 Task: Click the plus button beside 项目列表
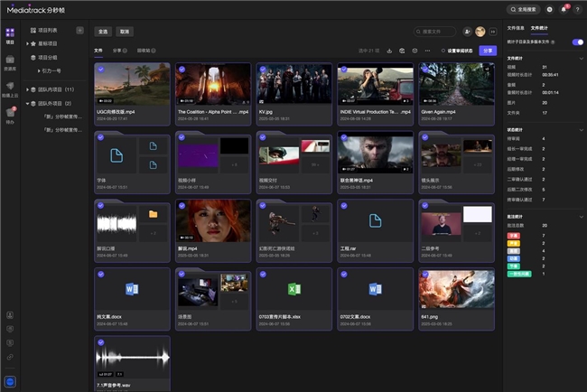click(x=79, y=30)
